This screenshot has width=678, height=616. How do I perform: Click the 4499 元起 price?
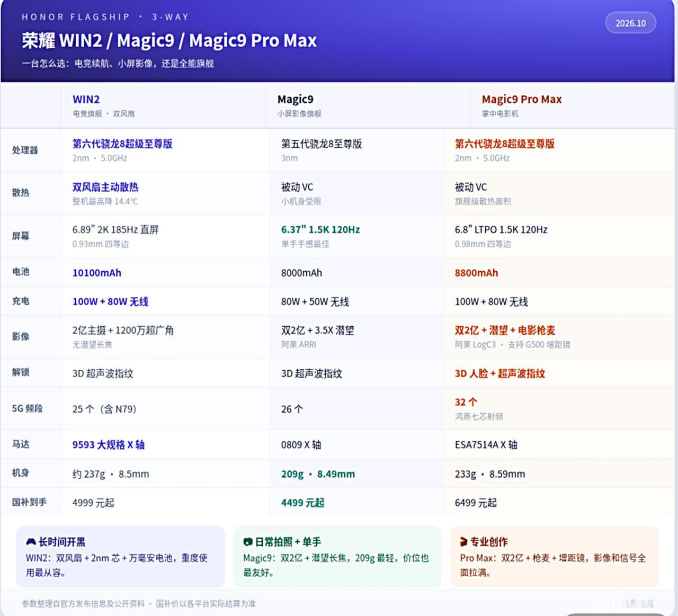pyautogui.click(x=302, y=503)
